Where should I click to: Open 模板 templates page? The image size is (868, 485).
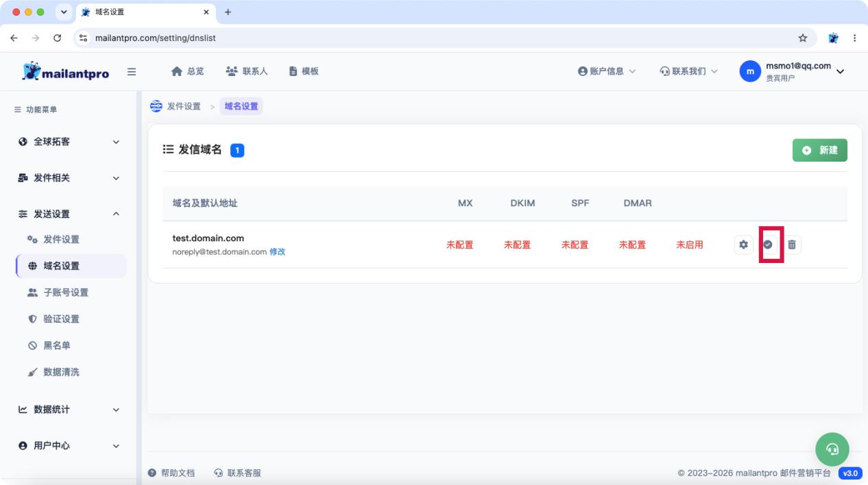tap(304, 71)
